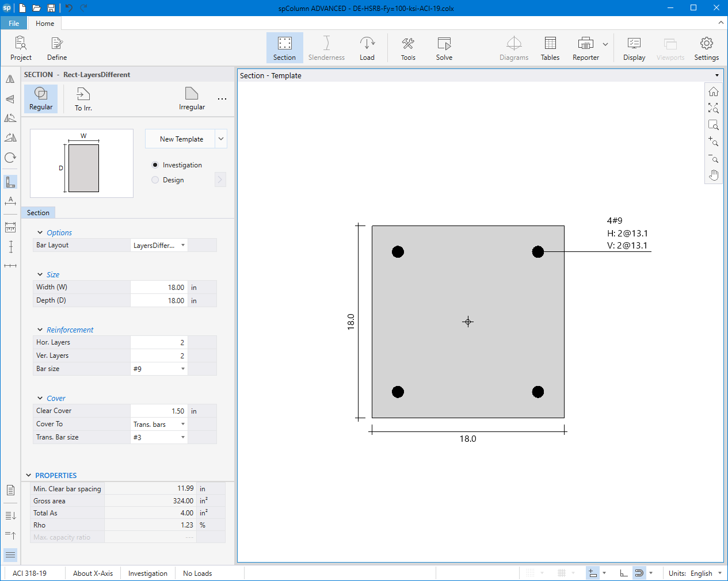Click the New file icon in title bar
Viewport: 728px width, 581px height.
point(22,8)
